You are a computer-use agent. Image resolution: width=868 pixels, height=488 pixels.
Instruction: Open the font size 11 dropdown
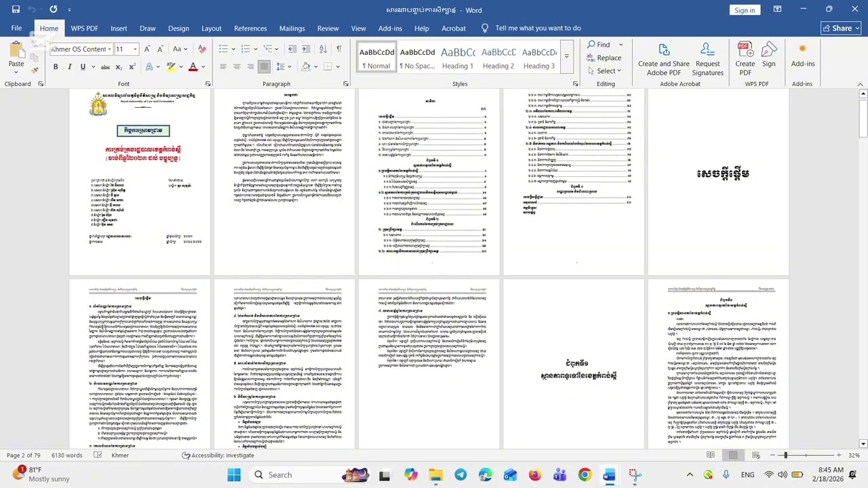click(x=135, y=49)
